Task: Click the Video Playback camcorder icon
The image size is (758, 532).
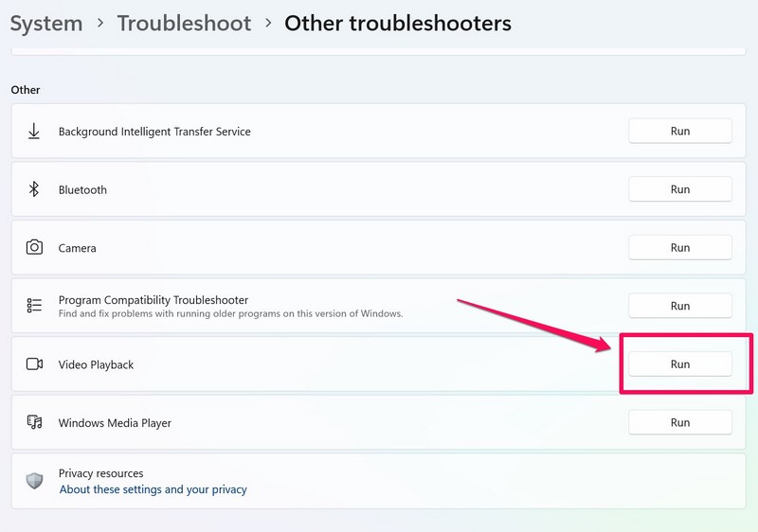Action: 34,364
